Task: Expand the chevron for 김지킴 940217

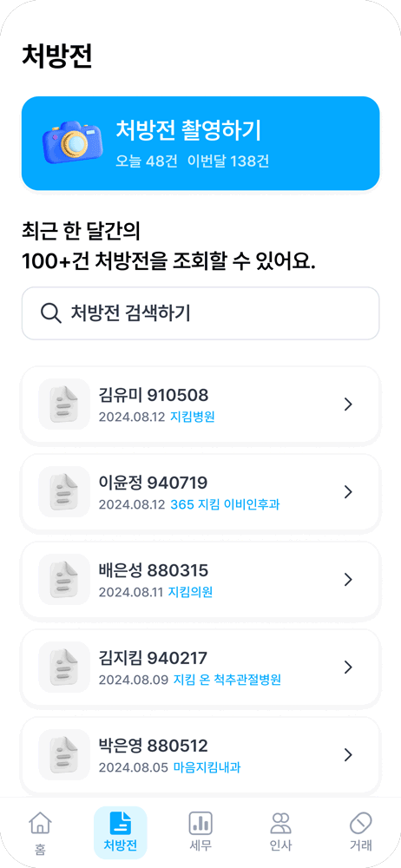Action: coord(348,667)
